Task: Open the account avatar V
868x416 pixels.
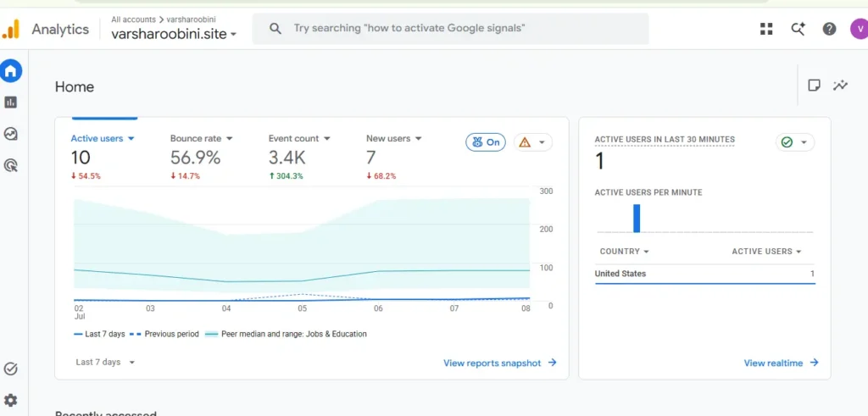Action: click(x=860, y=29)
